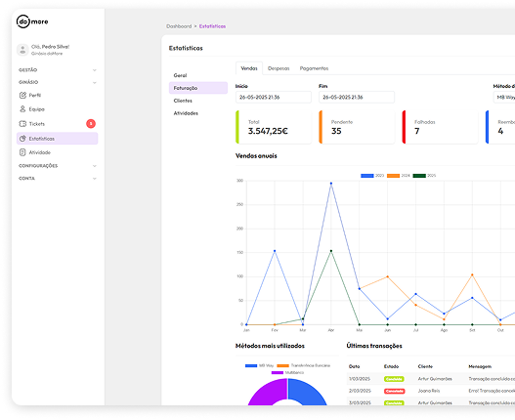Click Concluída badge on 1/03/2025 row

point(394,379)
